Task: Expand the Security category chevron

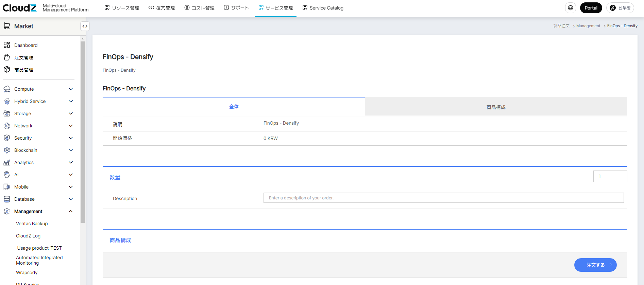Action: [71, 138]
